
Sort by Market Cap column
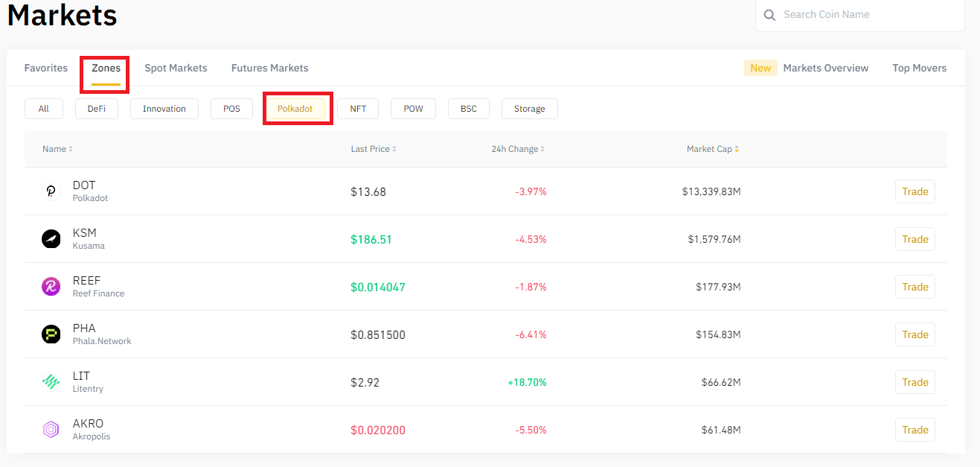click(713, 149)
